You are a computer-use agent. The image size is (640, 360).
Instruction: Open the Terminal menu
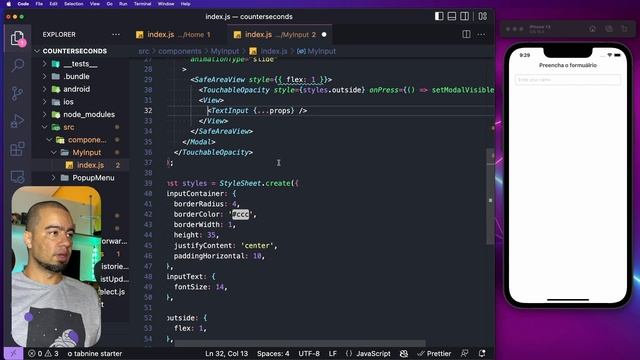[142, 4]
